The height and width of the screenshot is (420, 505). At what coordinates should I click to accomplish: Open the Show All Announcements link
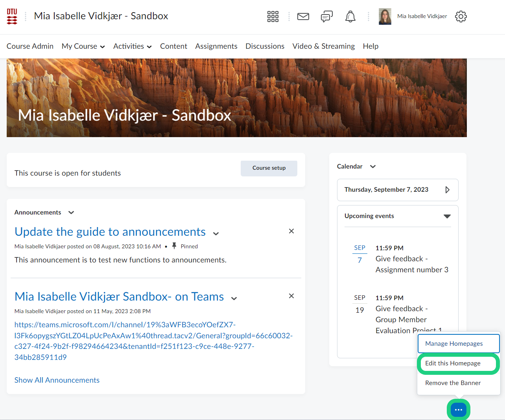point(57,380)
